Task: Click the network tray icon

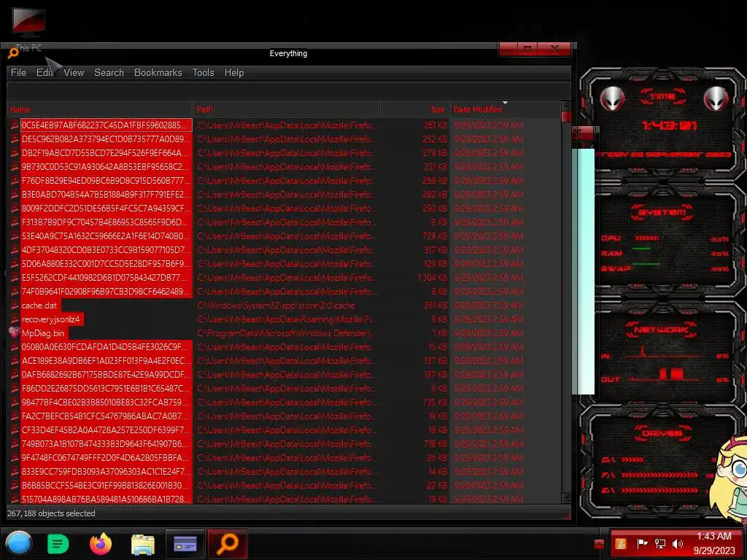Action: click(659, 544)
